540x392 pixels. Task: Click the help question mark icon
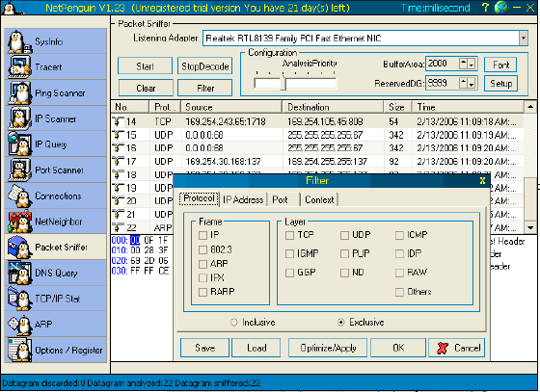point(485,7)
